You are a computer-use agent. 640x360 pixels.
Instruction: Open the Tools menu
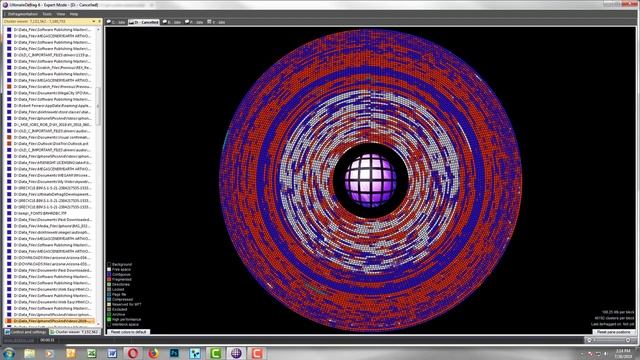tap(47, 14)
